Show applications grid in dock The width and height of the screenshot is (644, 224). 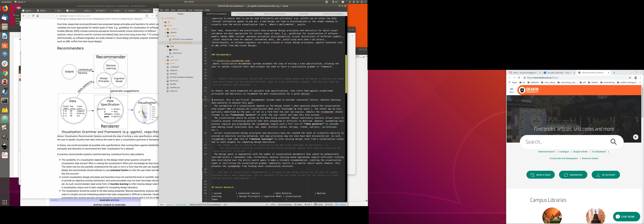pyautogui.click(x=5, y=202)
